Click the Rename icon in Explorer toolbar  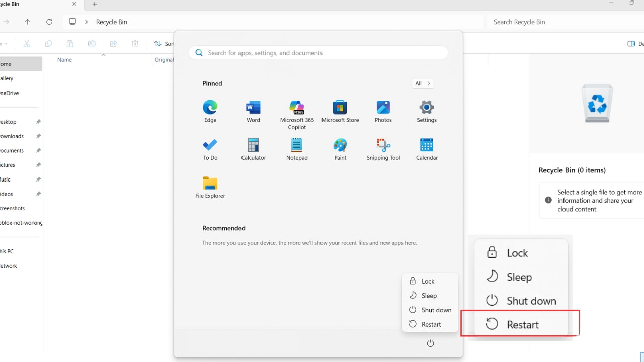[x=92, y=44]
